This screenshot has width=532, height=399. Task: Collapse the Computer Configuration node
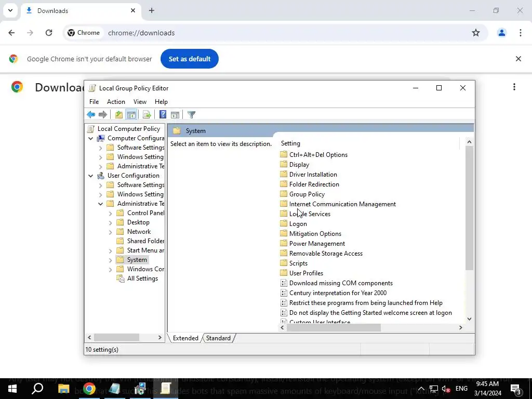pos(90,138)
